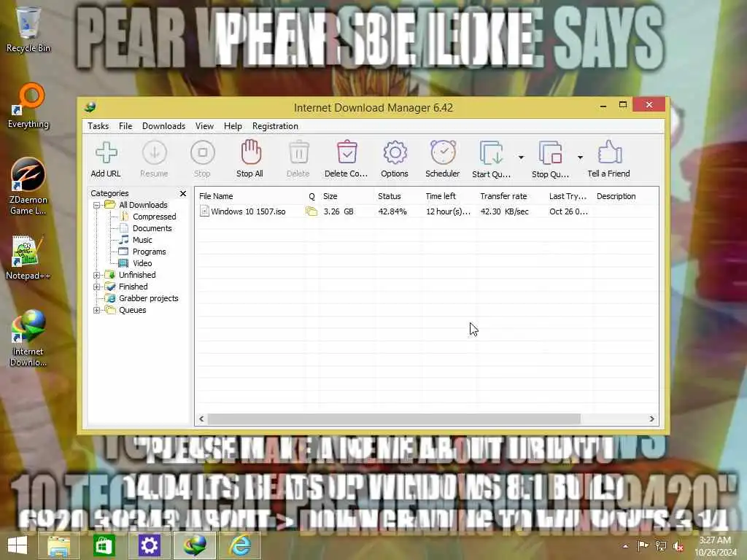Expand the Queues category
747x560 pixels.
(97, 310)
